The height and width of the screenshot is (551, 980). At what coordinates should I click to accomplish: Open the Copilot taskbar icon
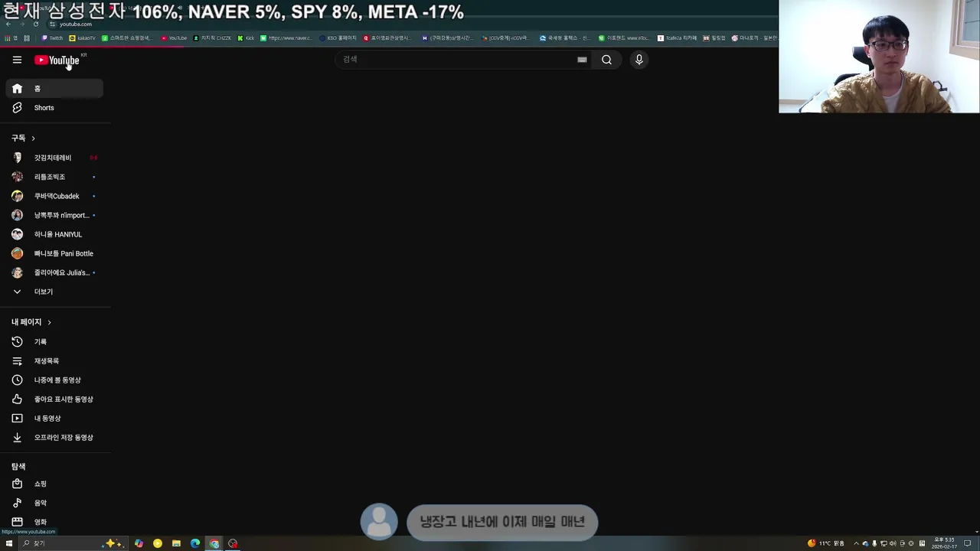[139, 543]
